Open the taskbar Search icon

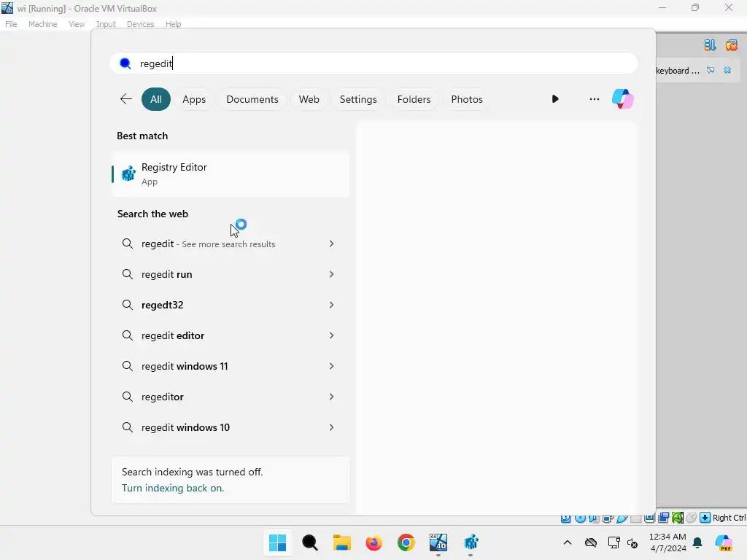click(309, 542)
